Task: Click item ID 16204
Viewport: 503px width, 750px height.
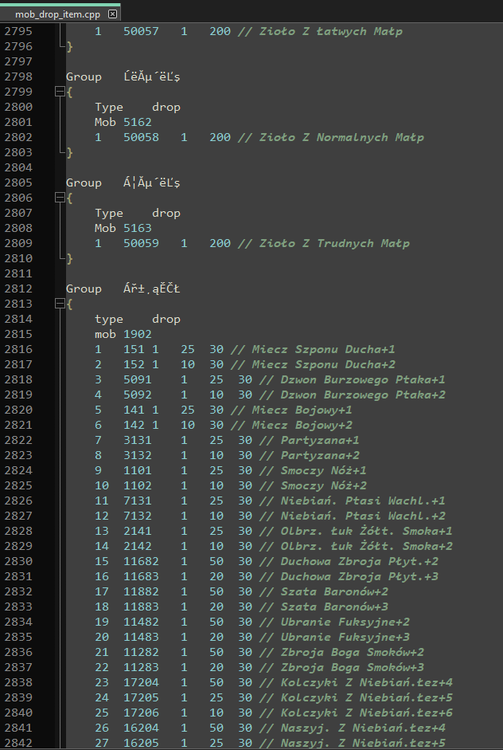Action: (141, 728)
